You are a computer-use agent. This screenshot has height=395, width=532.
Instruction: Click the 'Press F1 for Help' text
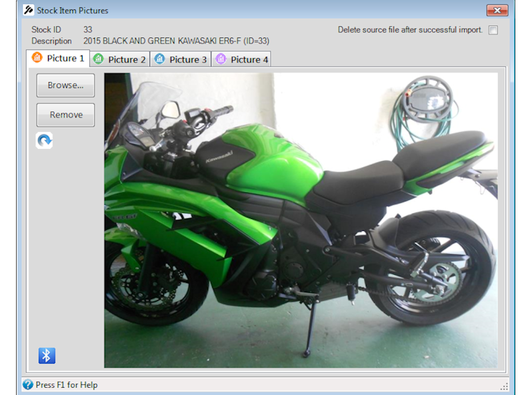(67, 385)
